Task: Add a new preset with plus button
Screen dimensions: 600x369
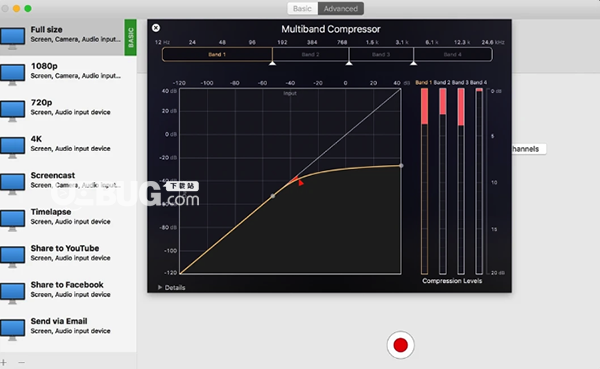Action: pyautogui.click(x=3, y=362)
